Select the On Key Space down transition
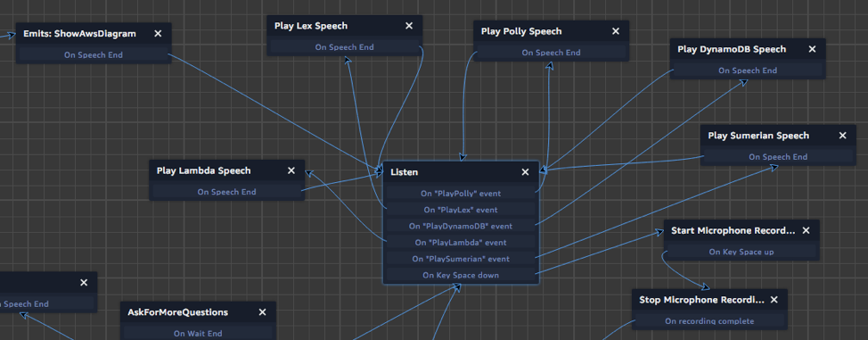The height and width of the screenshot is (340, 868). [461, 275]
